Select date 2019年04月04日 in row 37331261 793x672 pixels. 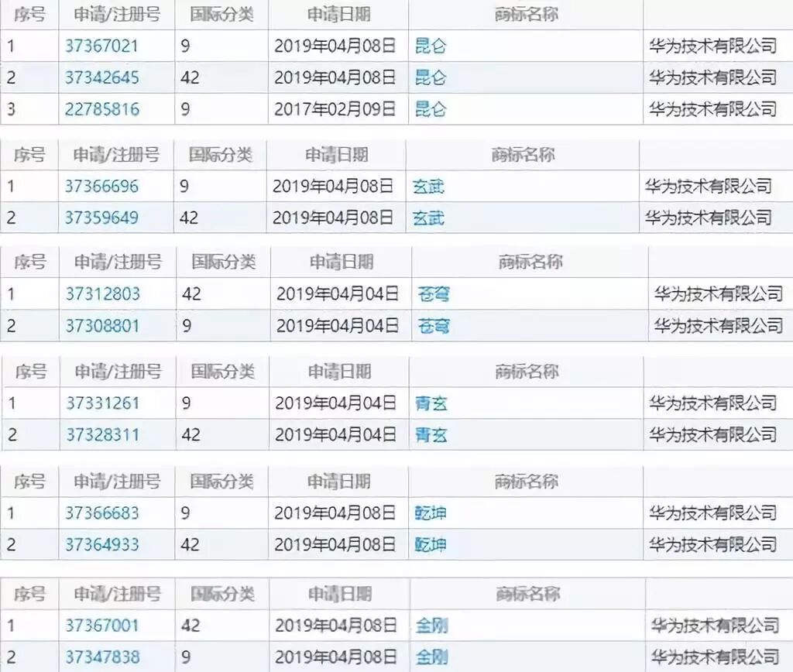click(x=335, y=403)
